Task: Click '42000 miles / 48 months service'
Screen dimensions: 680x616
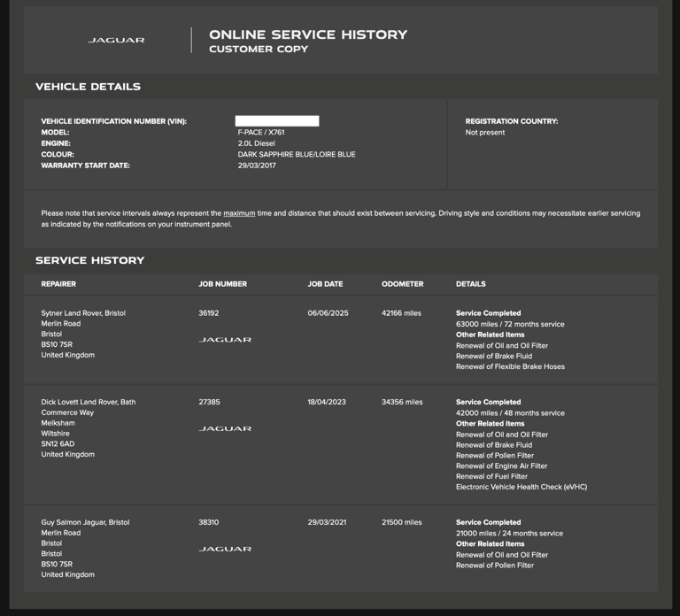Action: coord(510,413)
